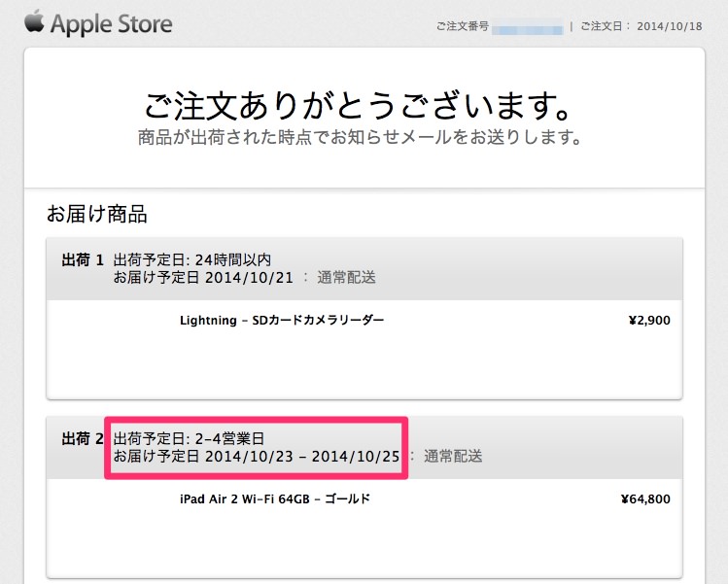Image resolution: width=728 pixels, height=584 pixels.
Task: Click the ¥64,800 price
Action: point(645,499)
